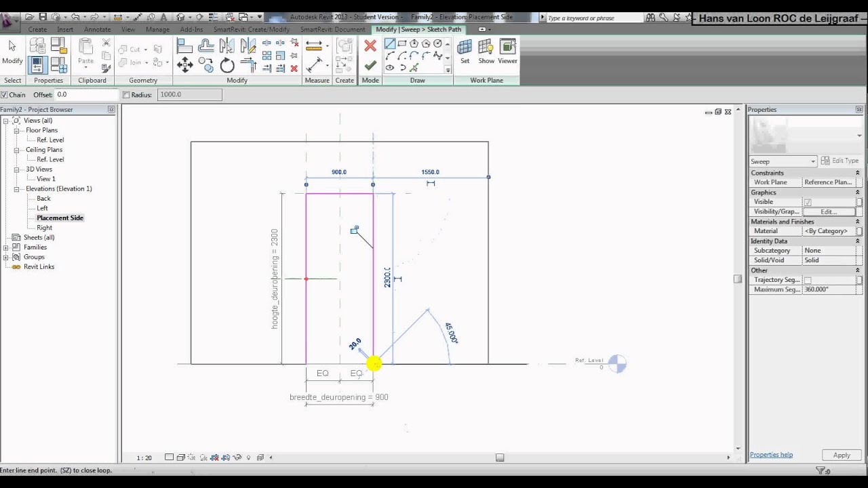Click the Paste clipboard icon

85,51
